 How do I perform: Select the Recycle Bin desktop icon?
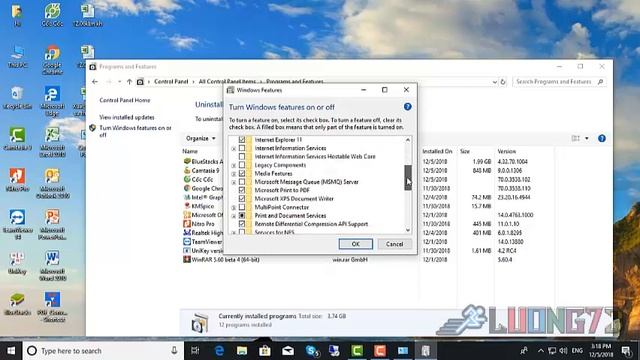click(x=17, y=98)
